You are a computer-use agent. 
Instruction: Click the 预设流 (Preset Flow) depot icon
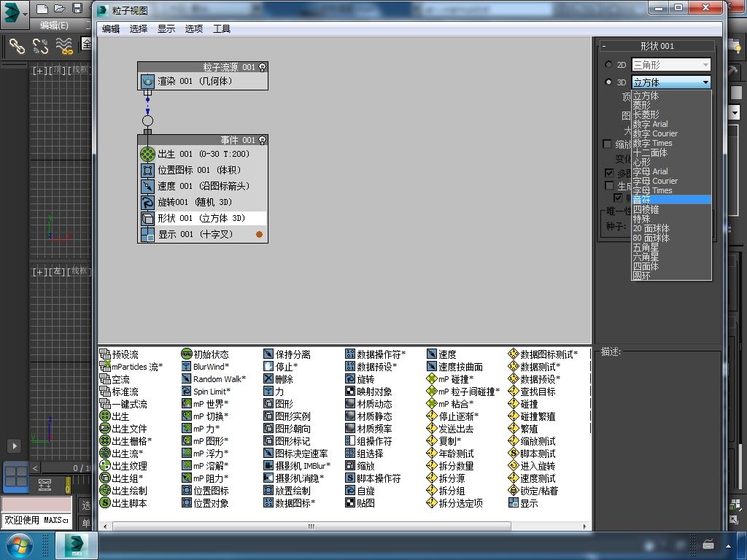105,354
